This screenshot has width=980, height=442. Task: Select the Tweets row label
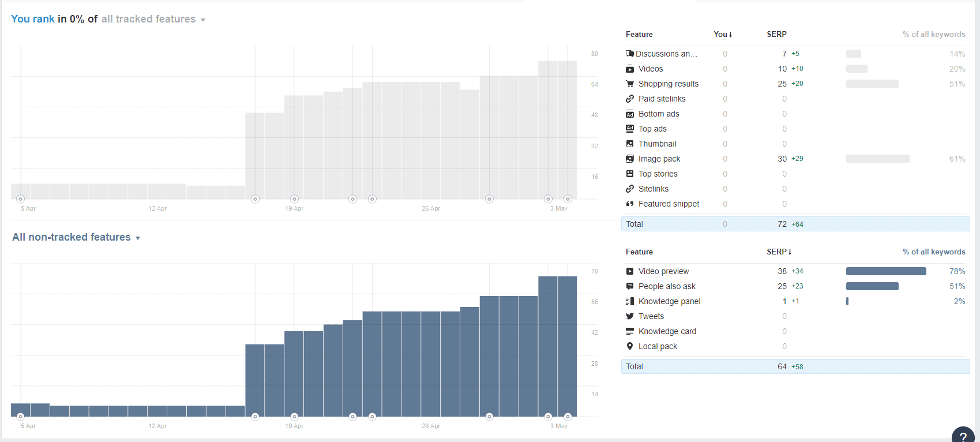point(651,316)
